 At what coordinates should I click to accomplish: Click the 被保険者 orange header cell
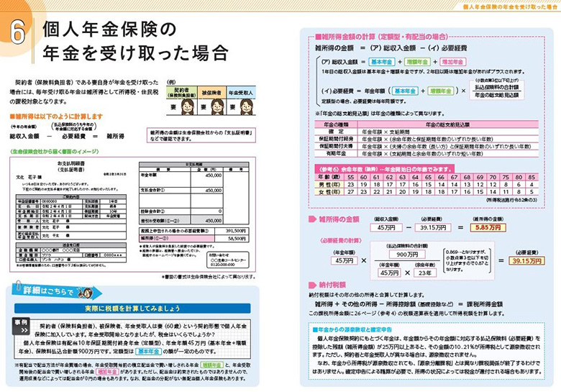(x=211, y=93)
